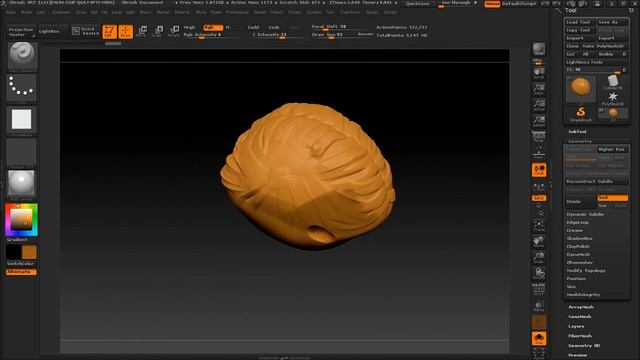This screenshot has width=640, height=360.
Task: Toggle the Rgb paint mode
Action: (x=213, y=27)
